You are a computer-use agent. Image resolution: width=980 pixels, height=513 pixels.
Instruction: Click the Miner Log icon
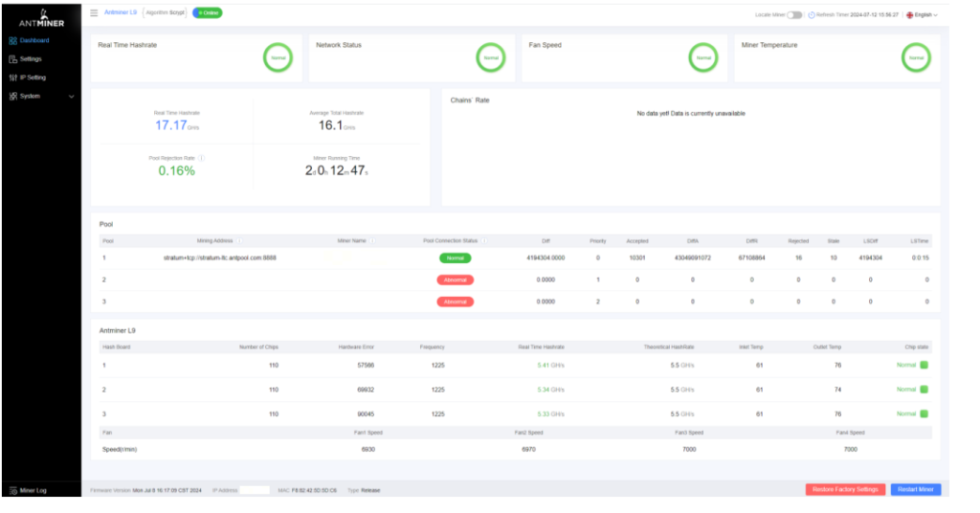tap(13, 490)
